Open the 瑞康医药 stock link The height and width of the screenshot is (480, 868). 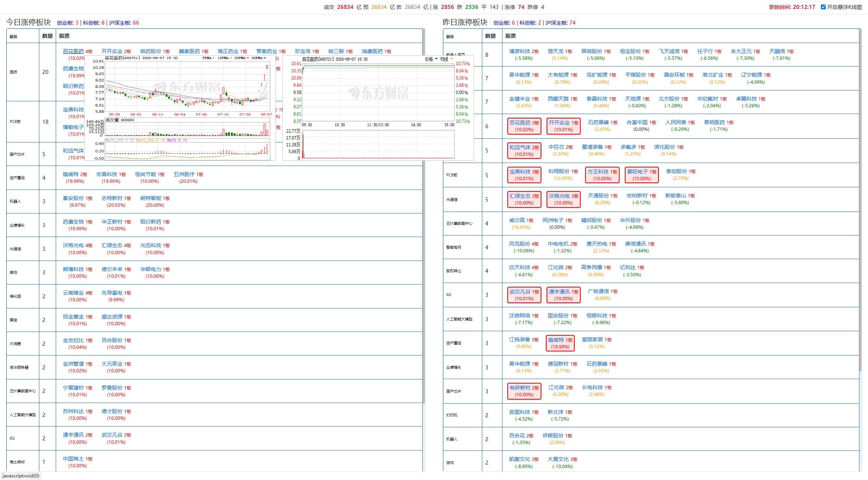click(372, 51)
